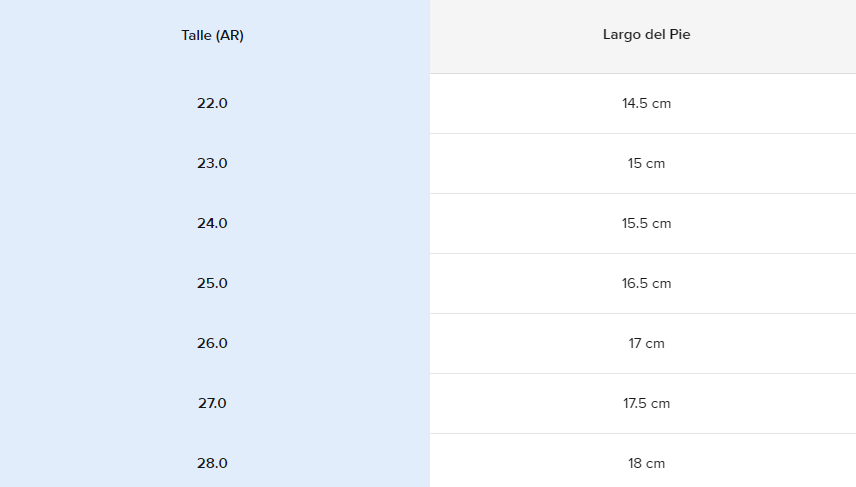Select size 24.0 cell
856x487 pixels.
[212, 223]
